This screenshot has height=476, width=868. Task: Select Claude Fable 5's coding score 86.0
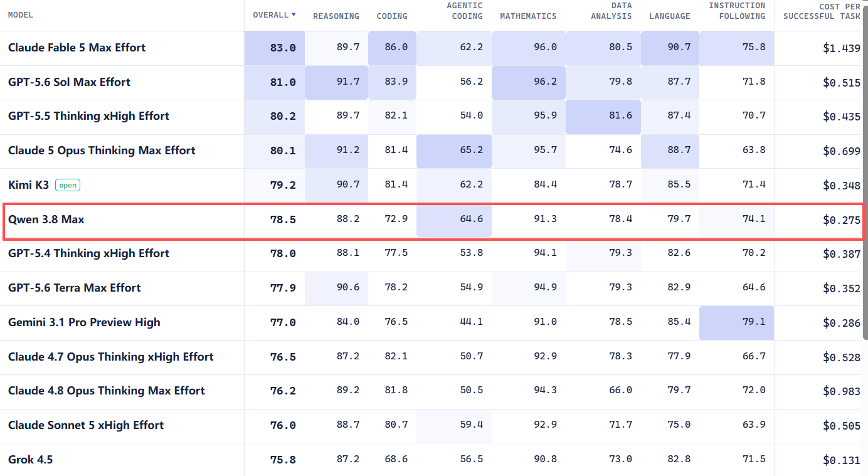point(396,48)
